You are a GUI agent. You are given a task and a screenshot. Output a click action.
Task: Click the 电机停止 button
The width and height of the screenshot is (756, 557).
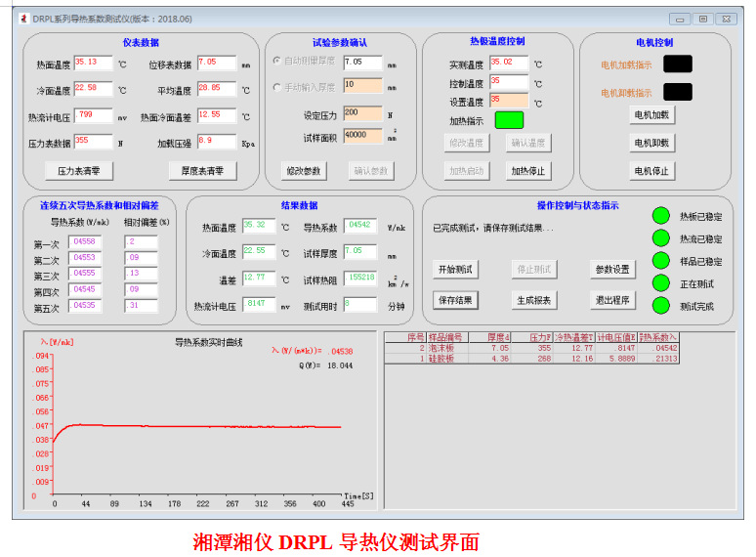pos(651,171)
